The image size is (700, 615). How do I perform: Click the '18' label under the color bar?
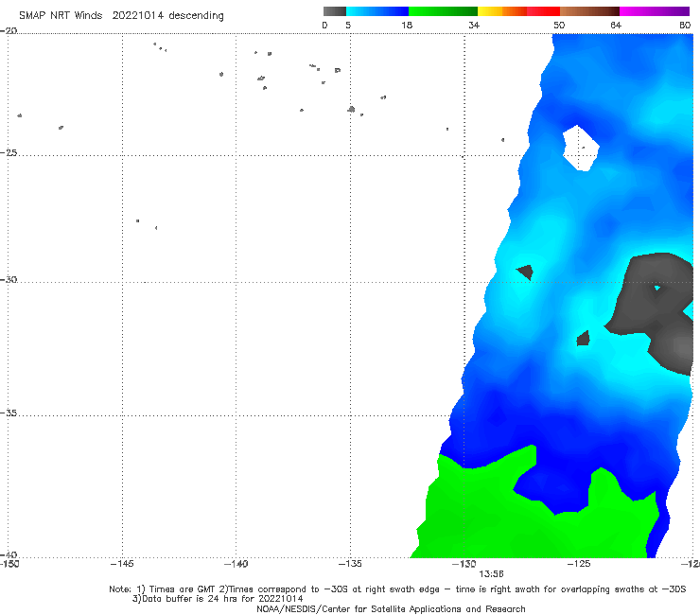[x=407, y=25]
